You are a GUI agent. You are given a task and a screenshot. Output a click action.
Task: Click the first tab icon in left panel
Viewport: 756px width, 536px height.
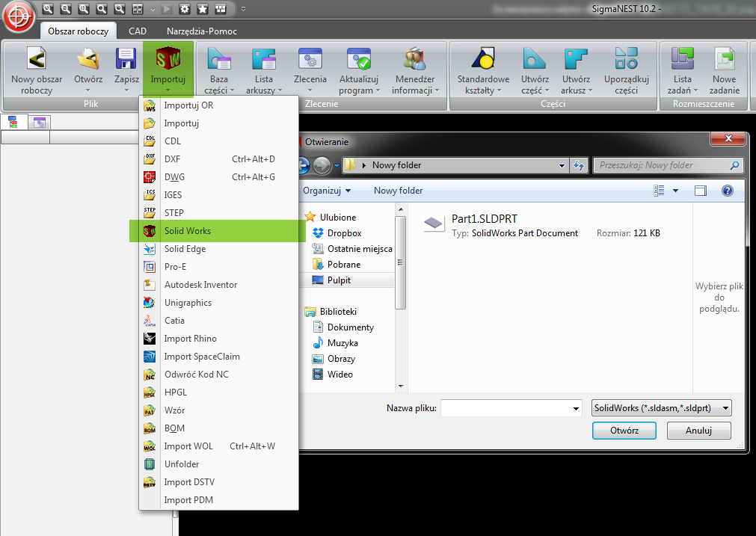point(13,123)
